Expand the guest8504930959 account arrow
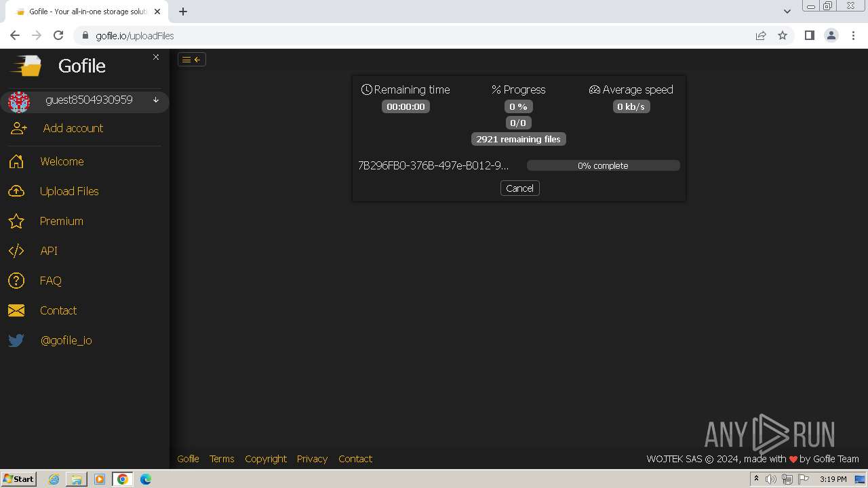This screenshot has height=488, width=868. click(x=156, y=100)
